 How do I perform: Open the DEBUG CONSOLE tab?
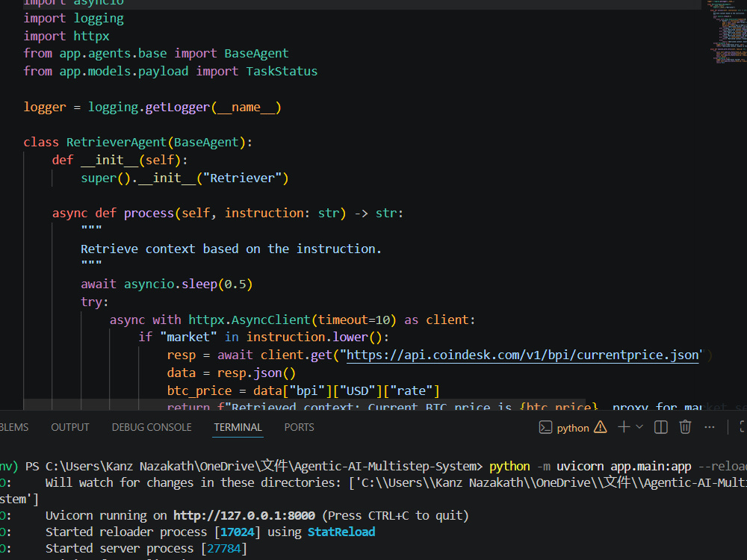click(152, 427)
